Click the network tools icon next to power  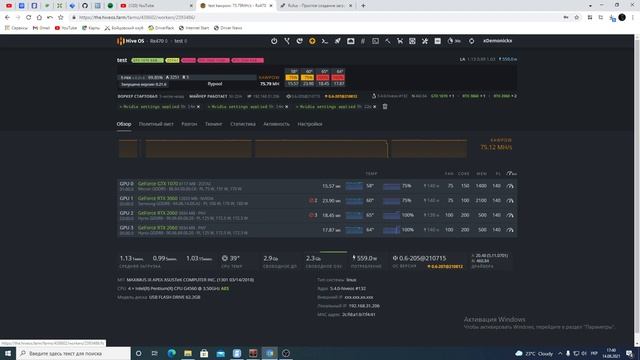click(x=287, y=41)
